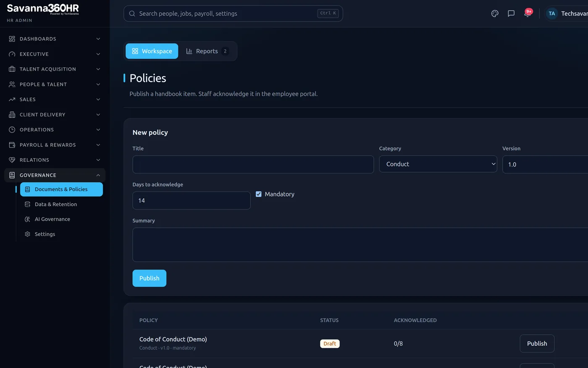Click the search people, jobs, payroll box
588x368 pixels.
[x=233, y=13]
